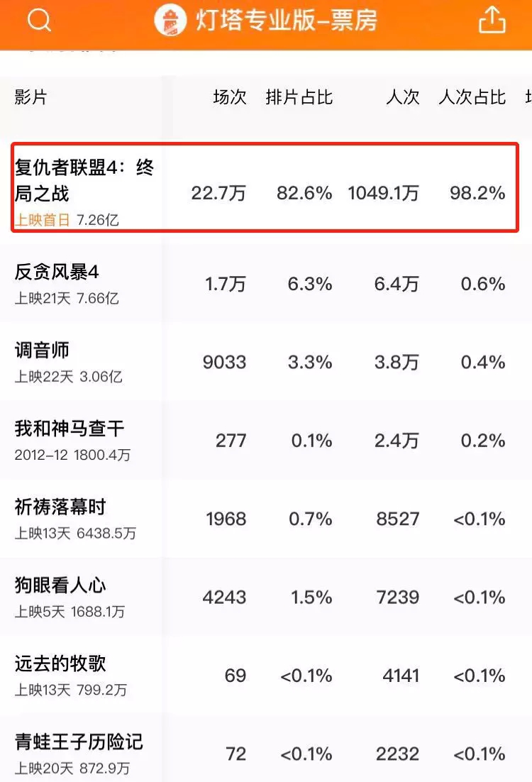
Task: Select the 影片 column header
Action: click(31, 97)
